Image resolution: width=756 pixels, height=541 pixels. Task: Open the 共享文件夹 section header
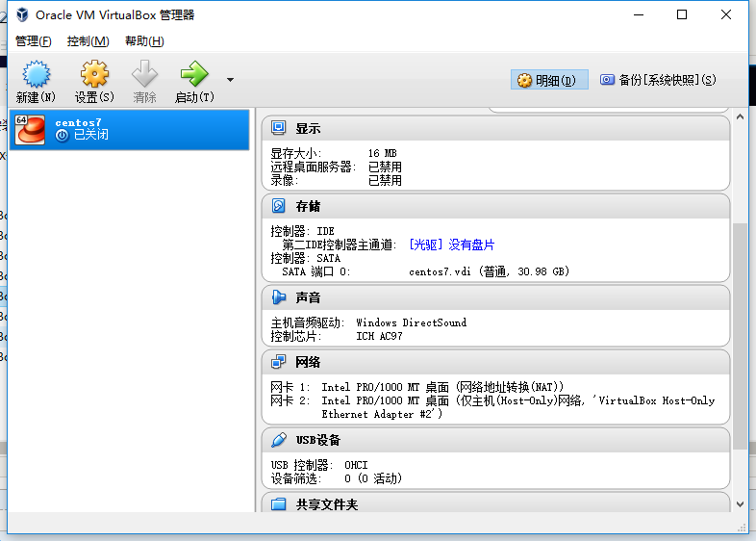click(x=327, y=504)
